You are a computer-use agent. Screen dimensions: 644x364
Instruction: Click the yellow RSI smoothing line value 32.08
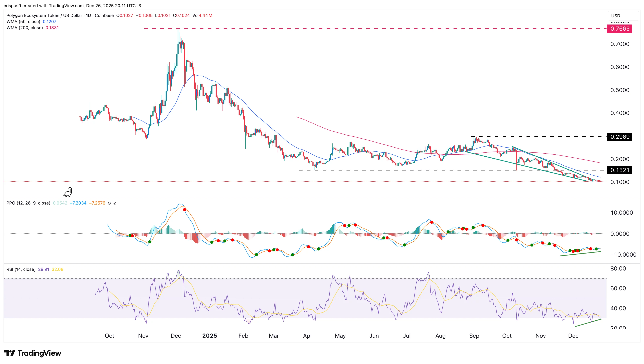[58, 269]
